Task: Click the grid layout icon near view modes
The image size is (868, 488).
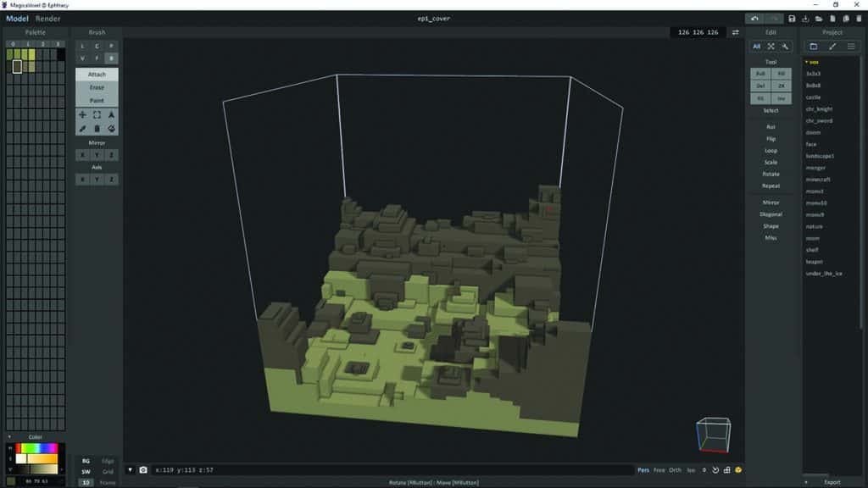Action: (726, 470)
